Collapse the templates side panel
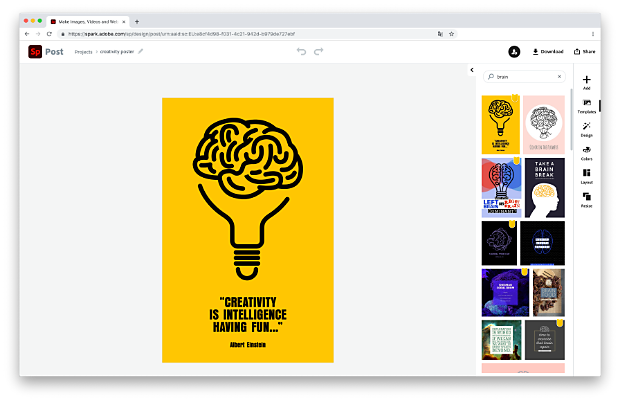This screenshot has width=620, height=402. coord(472,70)
